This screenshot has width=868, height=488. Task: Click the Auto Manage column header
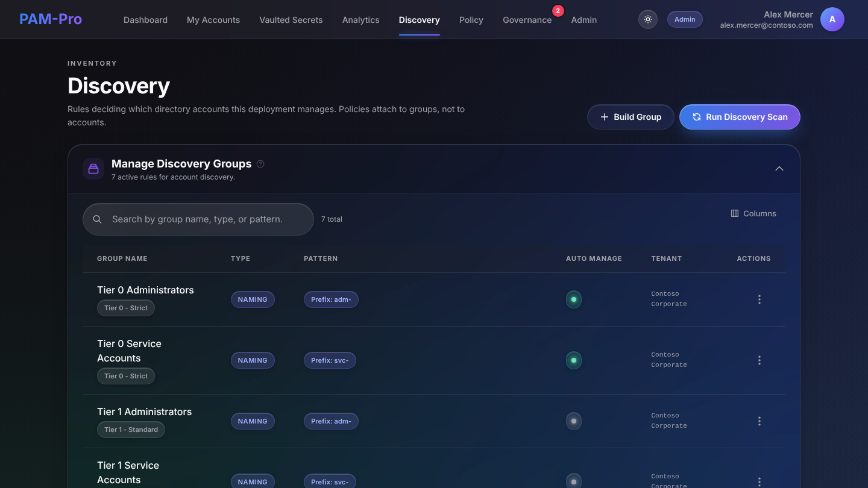tap(594, 258)
